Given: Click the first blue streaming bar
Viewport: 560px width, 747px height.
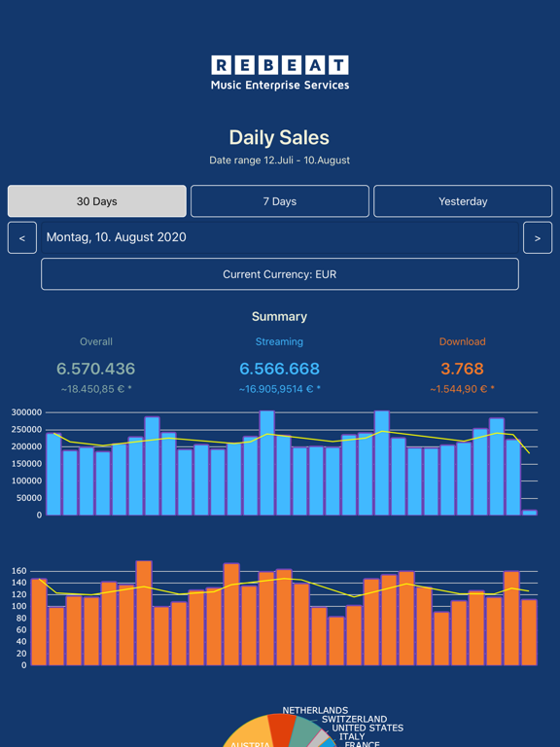Looking at the screenshot, I should coord(53,475).
